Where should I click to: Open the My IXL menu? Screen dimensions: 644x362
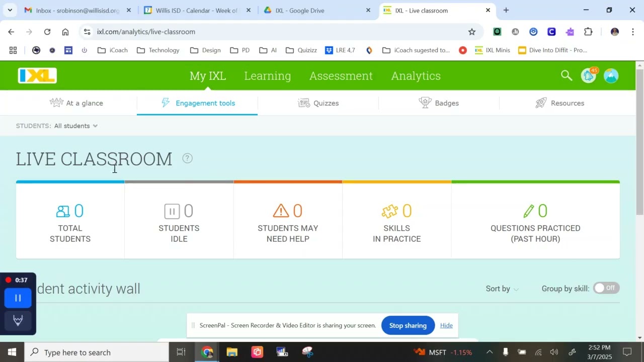click(208, 75)
